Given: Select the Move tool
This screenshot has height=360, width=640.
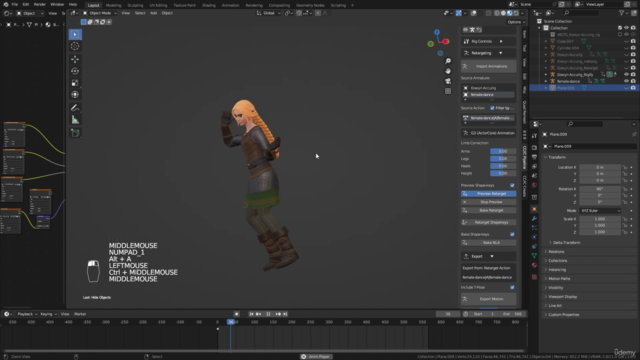Looking at the screenshot, I should (75, 59).
